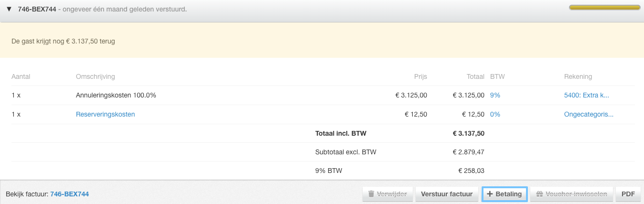This screenshot has height=204, width=644.
Task: Download the invoice PDF
Action: click(628, 194)
